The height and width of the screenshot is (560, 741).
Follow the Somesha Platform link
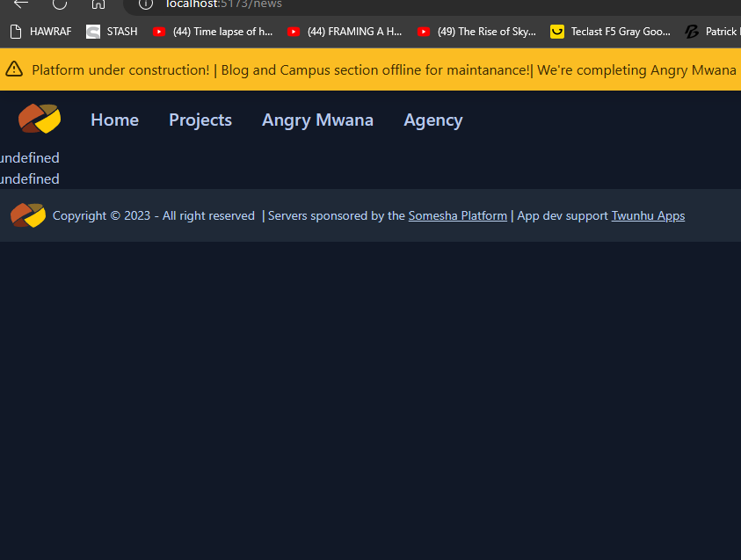coord(457,215)
